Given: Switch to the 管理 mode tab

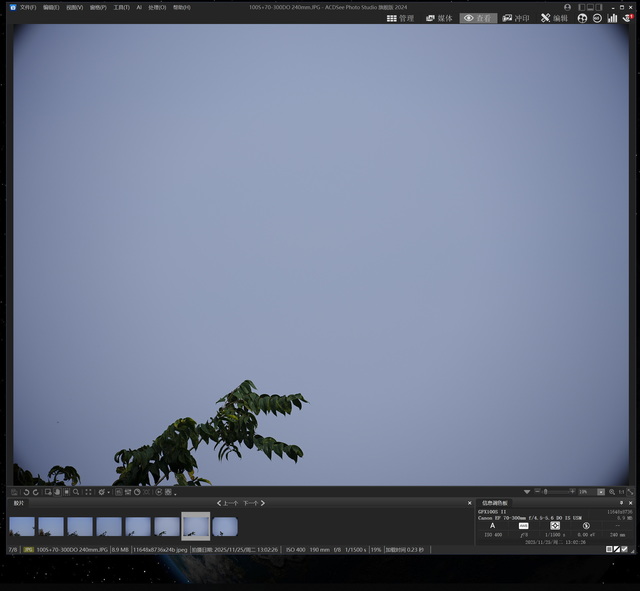Looking at the screenshot, I should [x=400, y=18].
